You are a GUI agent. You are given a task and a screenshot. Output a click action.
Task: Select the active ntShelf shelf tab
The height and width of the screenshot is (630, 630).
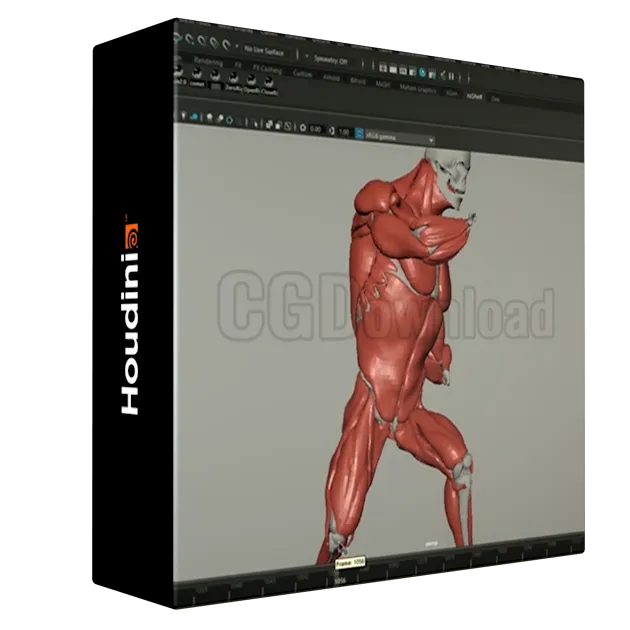pos(475,96)
